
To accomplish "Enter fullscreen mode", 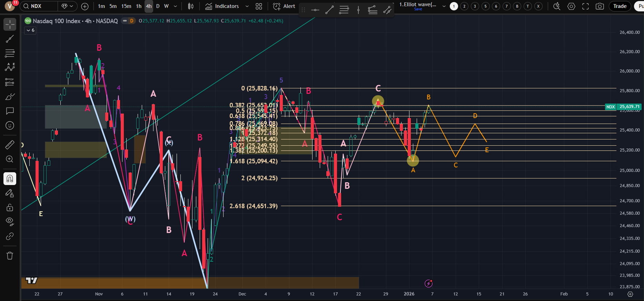I will point(585,6).
